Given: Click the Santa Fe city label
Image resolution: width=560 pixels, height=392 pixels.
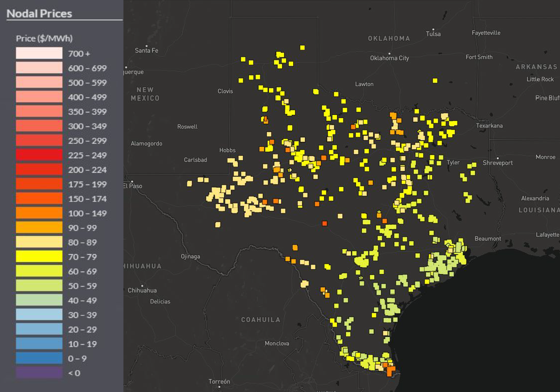Looking at the screenshot, I should tap(146, 50).
